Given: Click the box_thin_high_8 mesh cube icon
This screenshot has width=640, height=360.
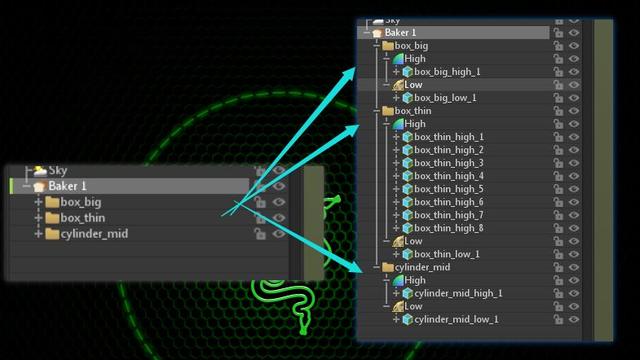Looking at the screenshot, I should (x=407, y=228).
